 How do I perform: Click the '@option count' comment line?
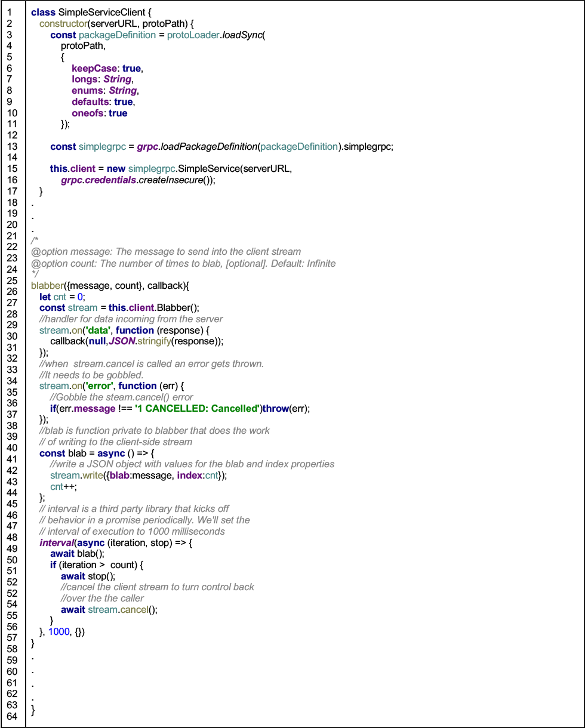click(x=183, y=263)
